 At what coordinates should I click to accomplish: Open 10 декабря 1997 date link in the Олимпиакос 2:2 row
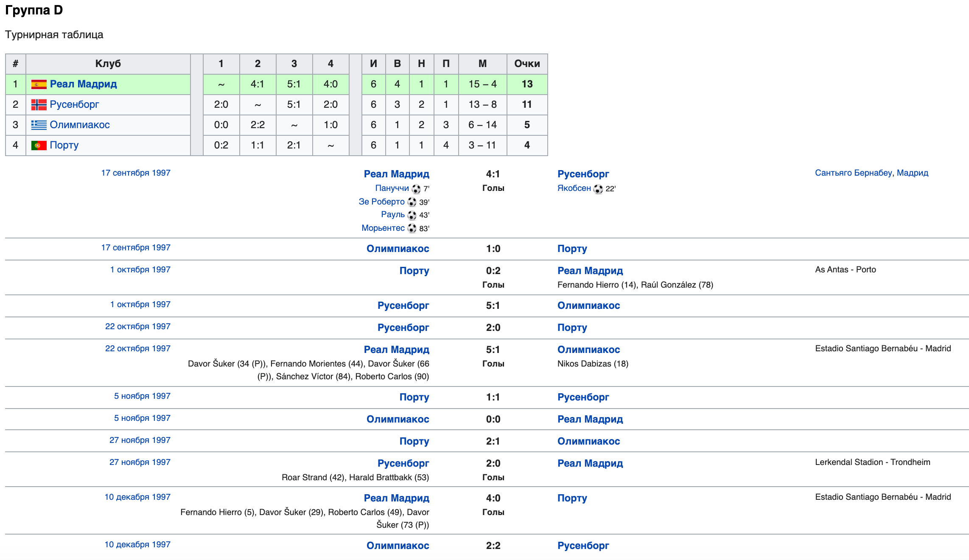(137, 544)
